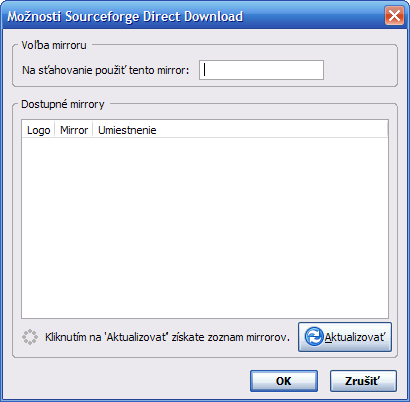
Task: Click the Možnosti Sourceforge Direct Download title bar
Action: [193, 16]
